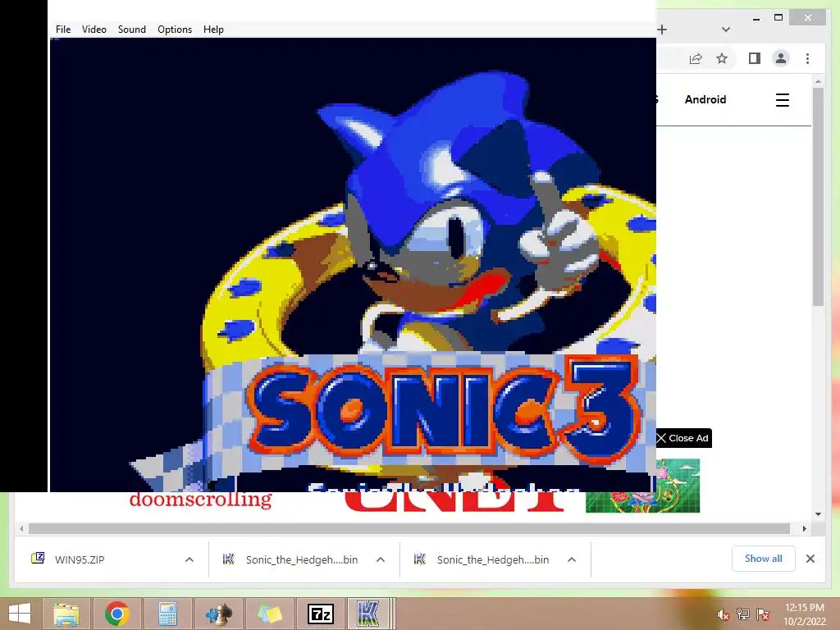Open sticky notes icon on taskbar

click(x=269, y=614)
